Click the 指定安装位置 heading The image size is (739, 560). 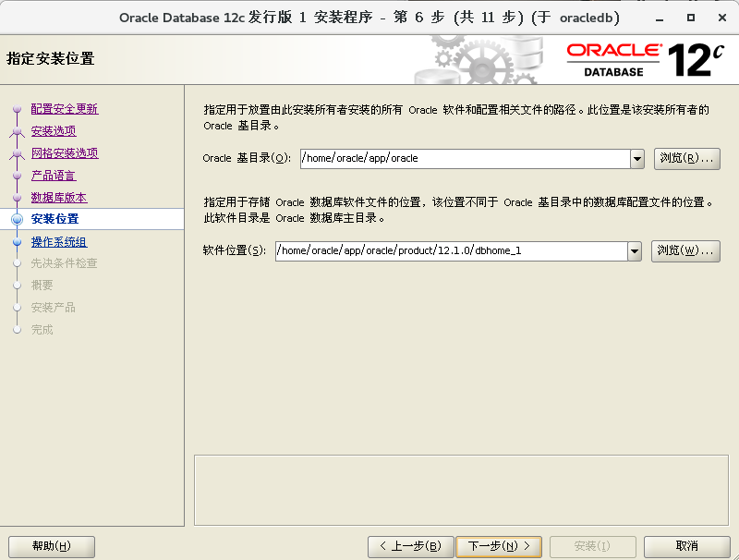pyautogui.click(x=51, y=59)
